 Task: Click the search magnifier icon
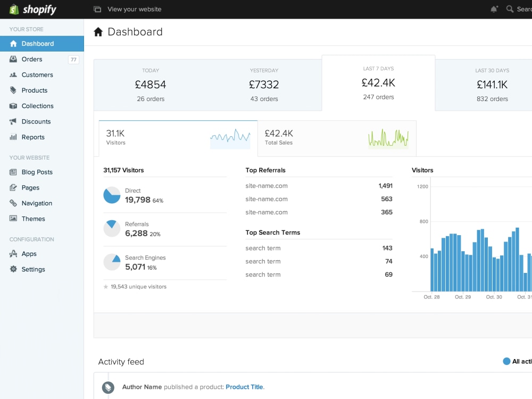[510, 9]
